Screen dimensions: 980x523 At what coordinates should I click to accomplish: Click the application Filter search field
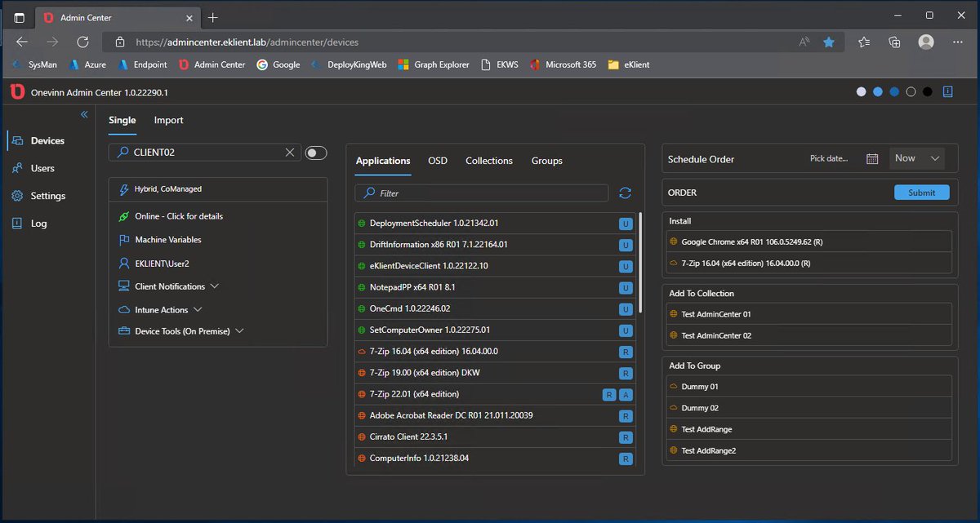[x=481, y=193]
